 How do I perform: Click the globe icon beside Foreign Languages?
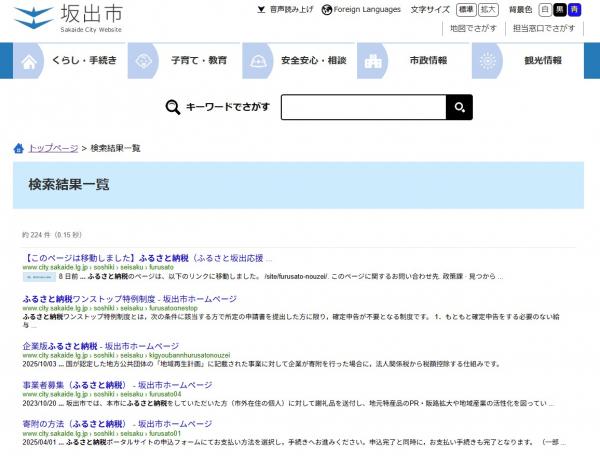(x=326, y=10)
